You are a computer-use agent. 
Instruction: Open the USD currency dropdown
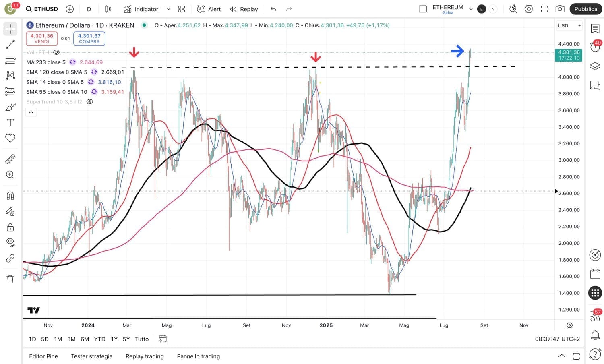tap(569, 25)
